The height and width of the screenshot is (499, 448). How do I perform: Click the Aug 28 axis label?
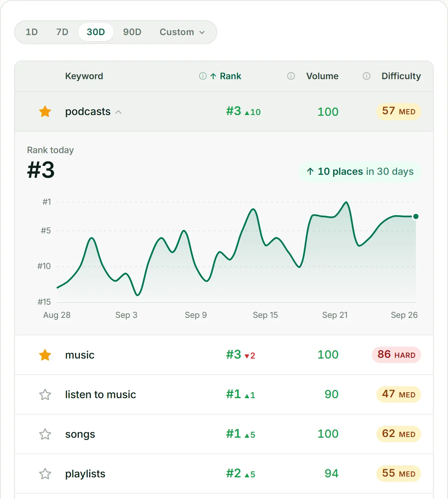(57, 315)
